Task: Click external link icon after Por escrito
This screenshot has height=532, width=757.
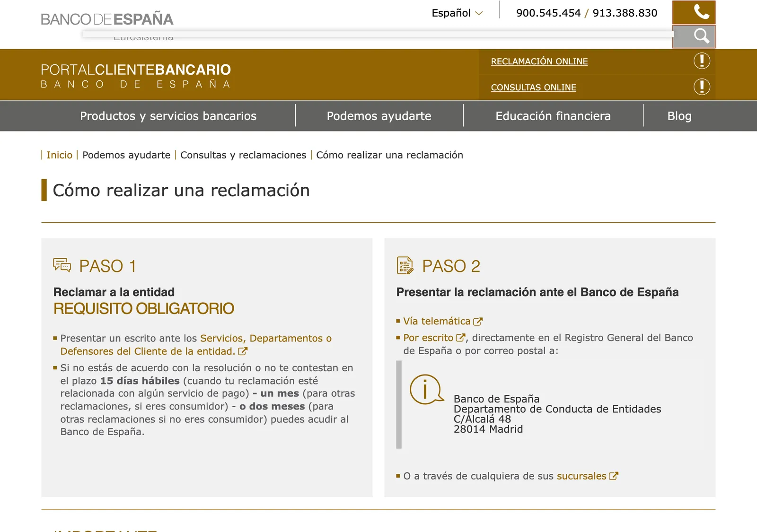Action: [x=460, y=338]
